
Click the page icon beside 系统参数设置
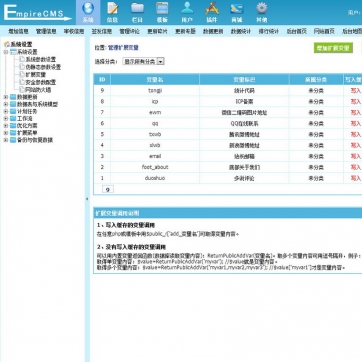(x=22, y=59)
